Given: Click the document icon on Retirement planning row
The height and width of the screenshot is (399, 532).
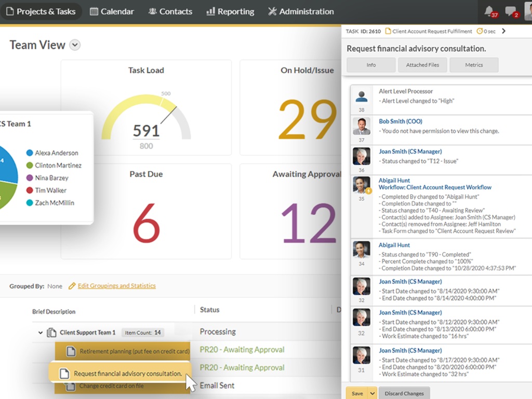Looking at the screenshot, I should (x=71, y=351).
